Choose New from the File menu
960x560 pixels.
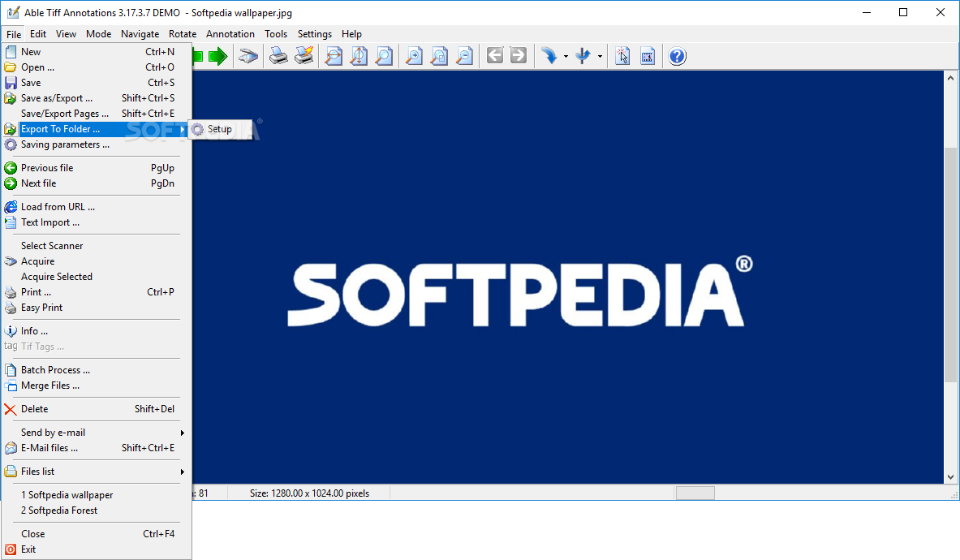[97, 52]
